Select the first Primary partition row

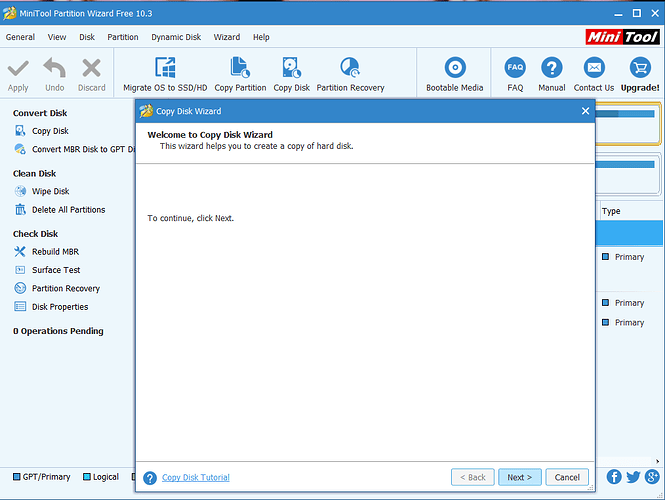click(x=629, y=257)
